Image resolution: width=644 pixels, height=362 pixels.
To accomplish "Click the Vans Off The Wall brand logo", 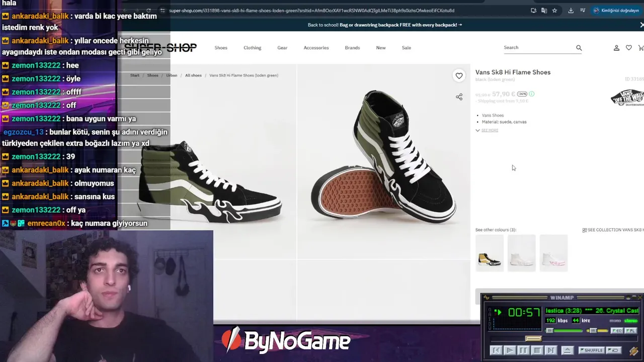I will click(x=627, y=97).
